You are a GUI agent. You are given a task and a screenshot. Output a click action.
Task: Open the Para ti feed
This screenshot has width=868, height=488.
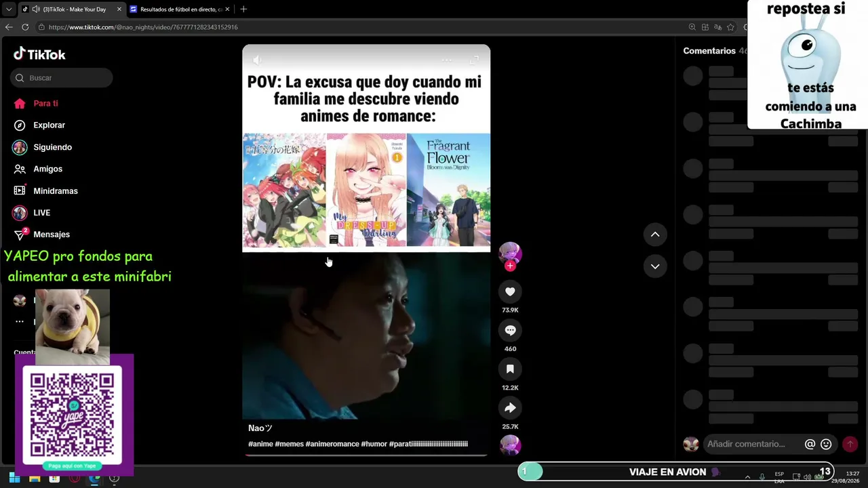click(36, 104)
